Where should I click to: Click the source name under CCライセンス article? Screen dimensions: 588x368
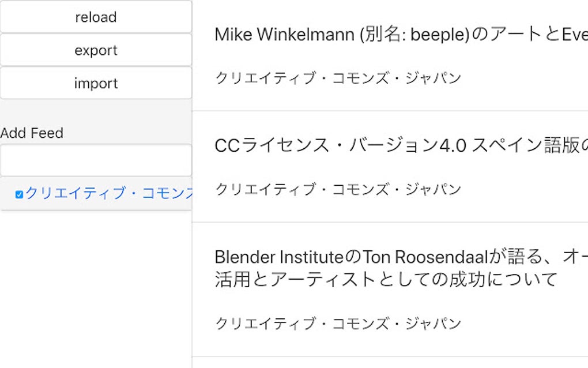pyautogui.click(x=338, y=189)
